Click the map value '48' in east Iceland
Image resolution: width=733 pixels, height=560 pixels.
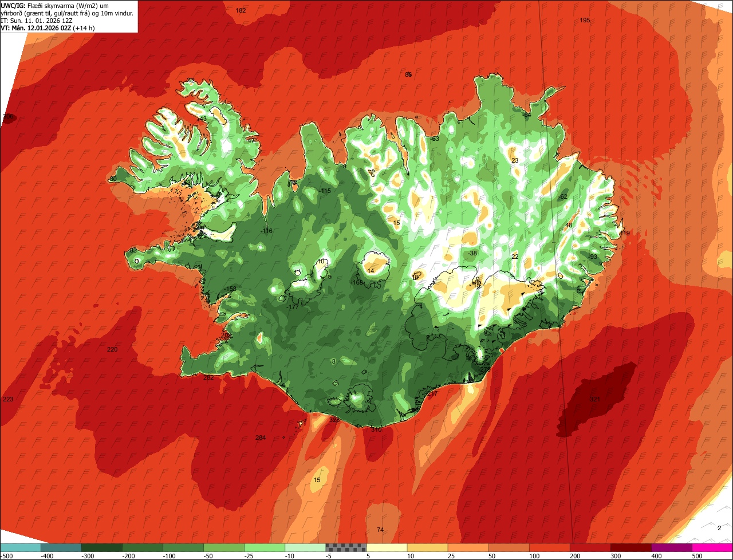[x=569, y=225]
